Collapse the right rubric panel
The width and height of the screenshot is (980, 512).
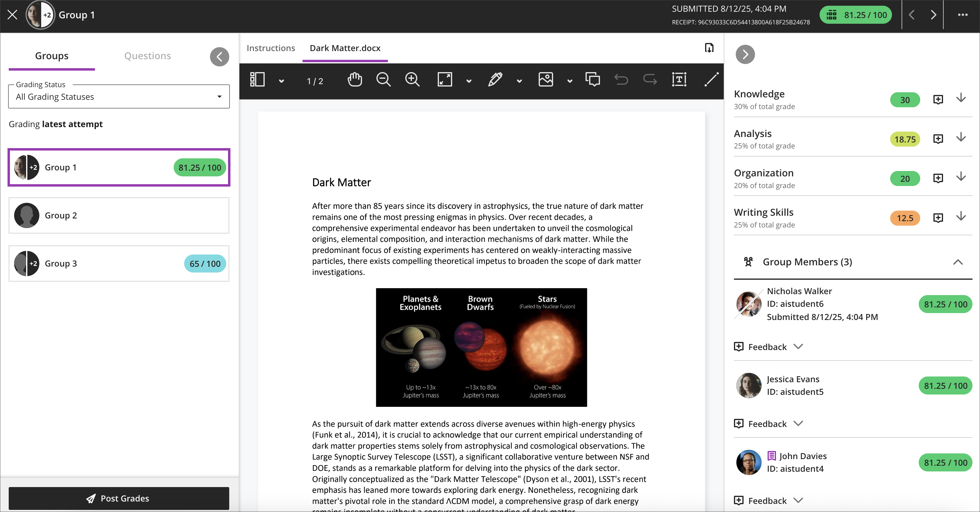745,55
